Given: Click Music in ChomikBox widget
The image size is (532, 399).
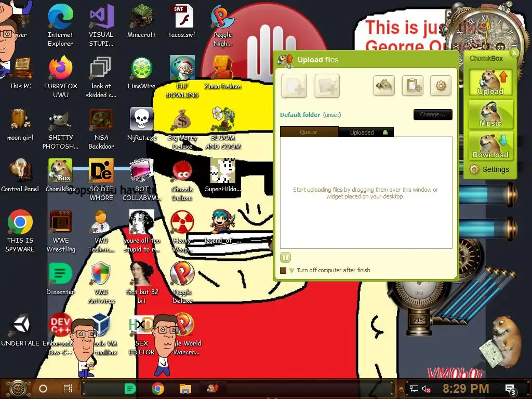Looking at the screenshot, I should coord(490,114).
